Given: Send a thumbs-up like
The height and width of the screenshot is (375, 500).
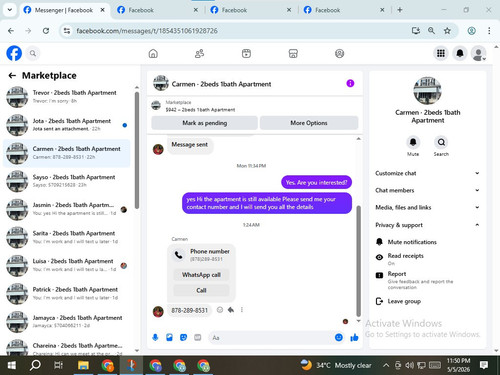Looking at the screenshot, I should tap(354, 338).
